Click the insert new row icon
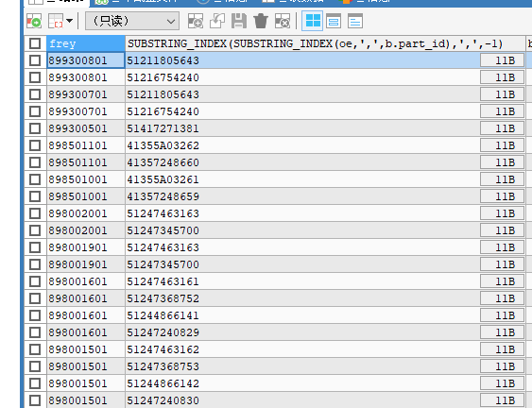532x408 pixels. click(196, 22)
